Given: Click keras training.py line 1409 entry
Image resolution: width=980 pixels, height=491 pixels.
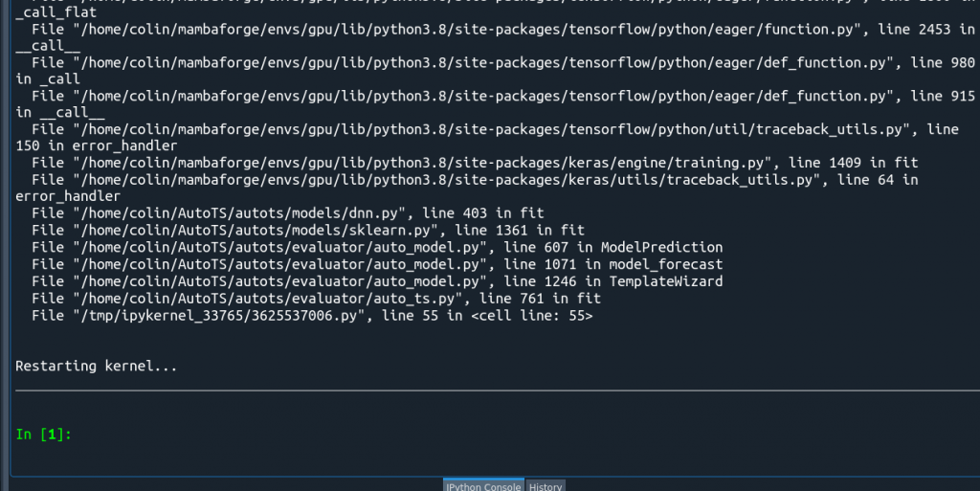Looking at the screenshot, I should 475,163.
